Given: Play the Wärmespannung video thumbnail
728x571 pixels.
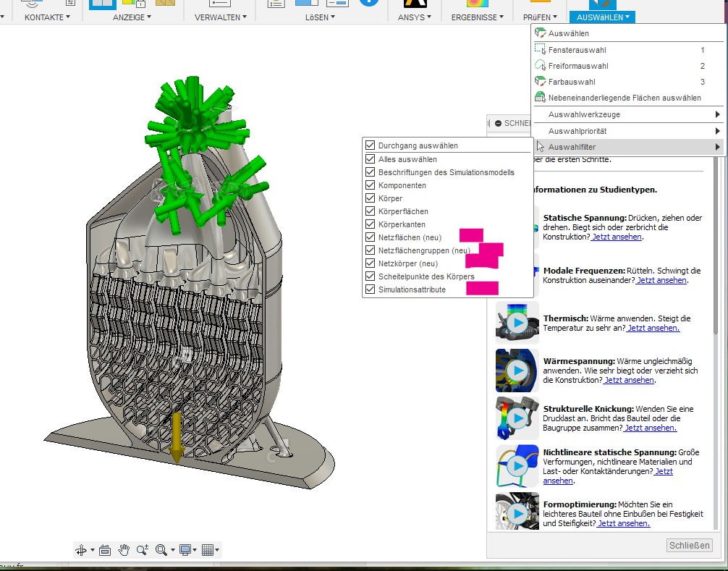Looking at the screenshot, I should point(517,370).
